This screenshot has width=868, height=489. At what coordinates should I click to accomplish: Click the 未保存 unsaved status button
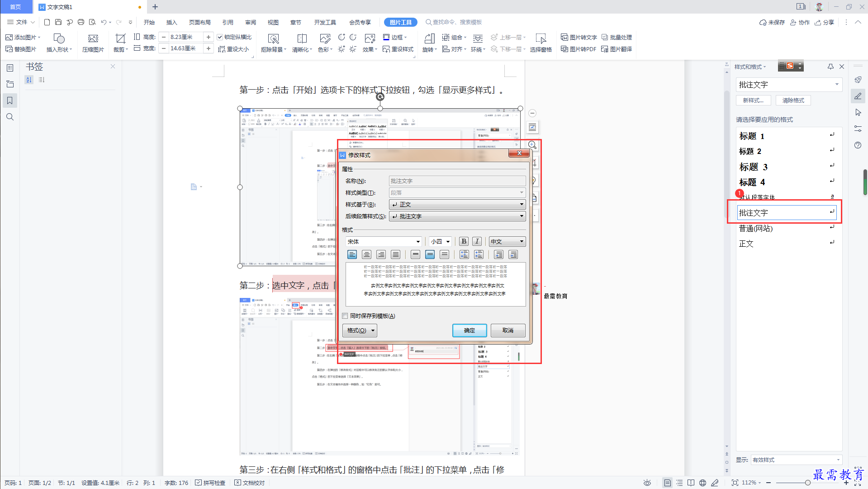(x=772, y=22)
